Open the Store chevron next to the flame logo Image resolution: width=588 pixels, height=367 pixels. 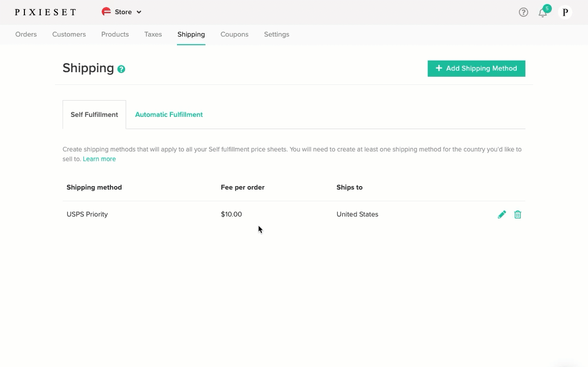tap(138, 12)
